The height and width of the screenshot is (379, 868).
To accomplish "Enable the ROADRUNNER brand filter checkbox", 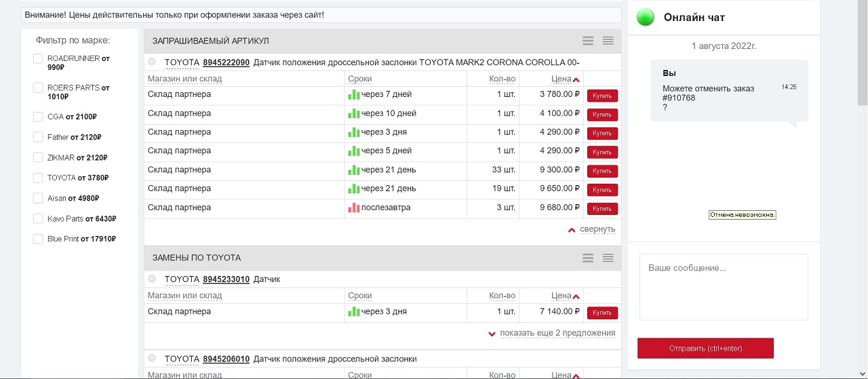I will [x=39, y=59].
